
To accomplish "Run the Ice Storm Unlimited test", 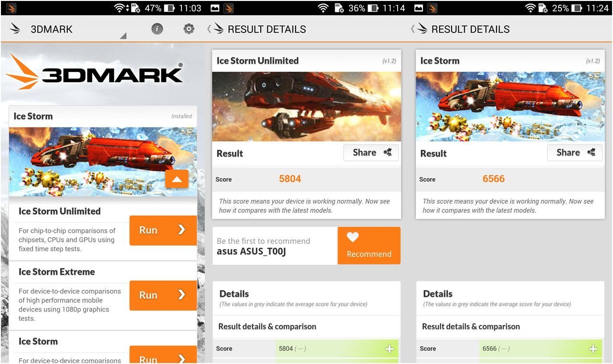I will tap(163, 230).
